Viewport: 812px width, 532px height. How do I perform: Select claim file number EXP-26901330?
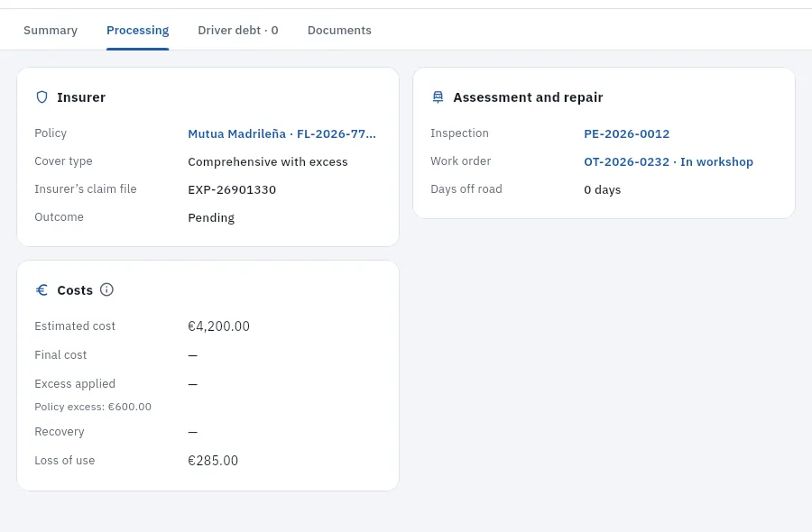pos(232,190)
